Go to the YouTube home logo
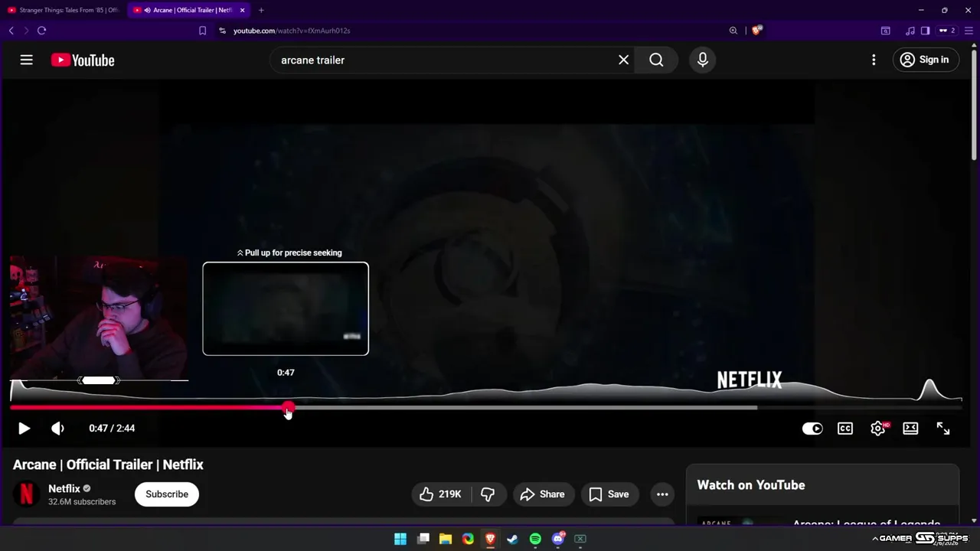 [83, 60]
